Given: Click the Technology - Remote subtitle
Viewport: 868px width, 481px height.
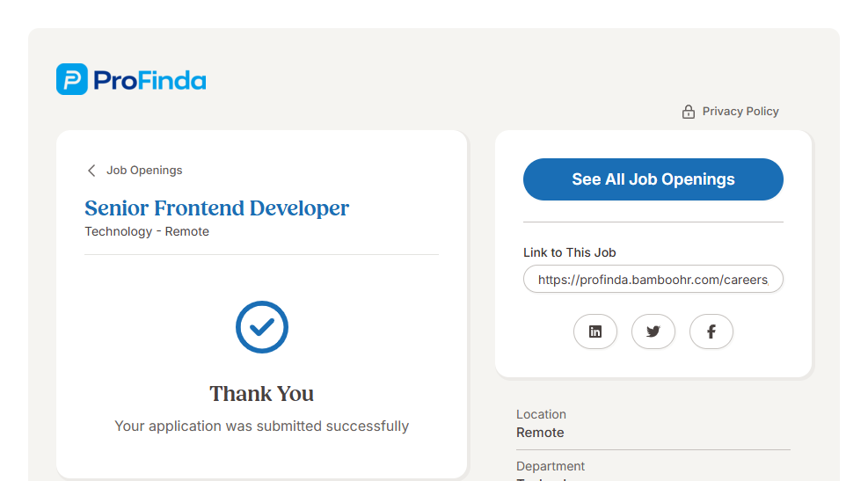Looking at the screenshot, I should click(147, 231).
